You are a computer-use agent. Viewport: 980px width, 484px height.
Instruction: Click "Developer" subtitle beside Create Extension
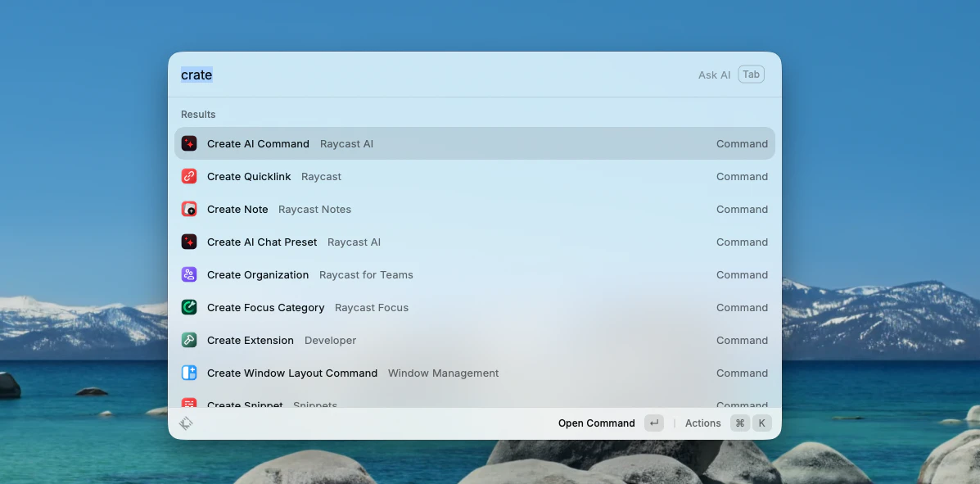(x=330, y=341)
